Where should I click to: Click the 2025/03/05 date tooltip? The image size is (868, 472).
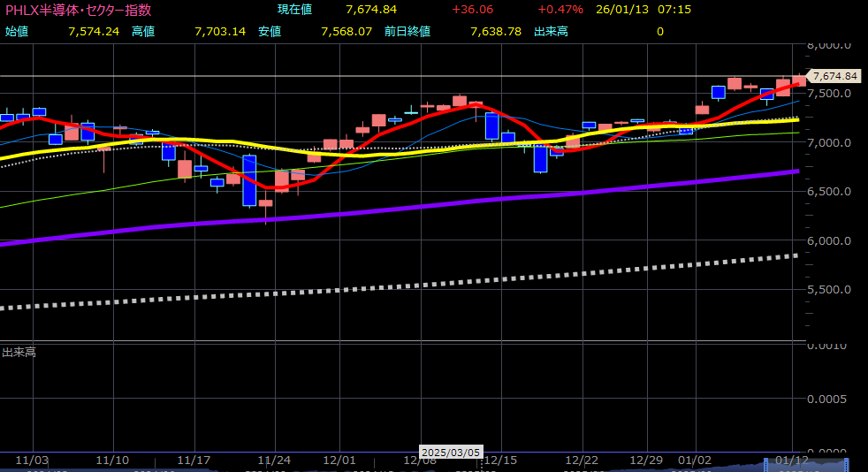coord(450,452)
